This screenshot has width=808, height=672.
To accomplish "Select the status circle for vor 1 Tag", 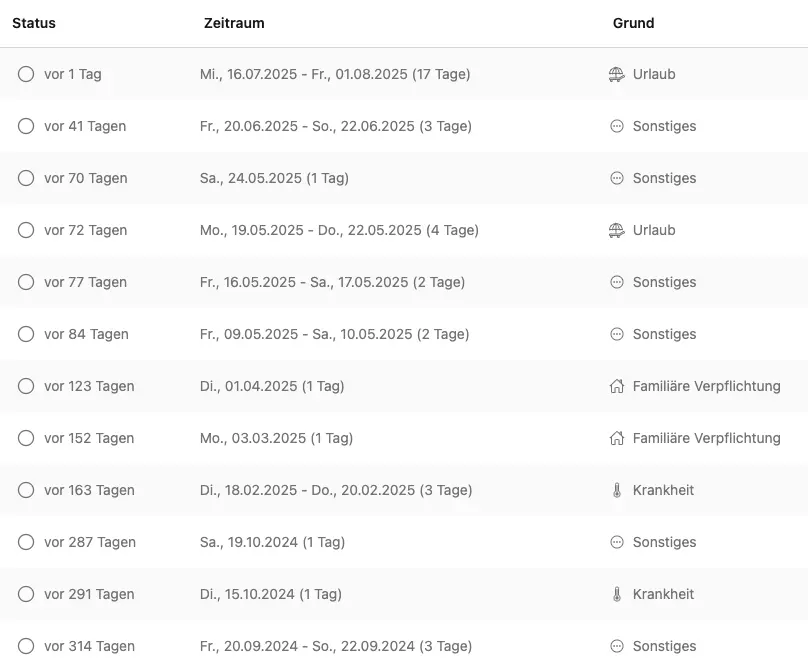I will 26,74.
